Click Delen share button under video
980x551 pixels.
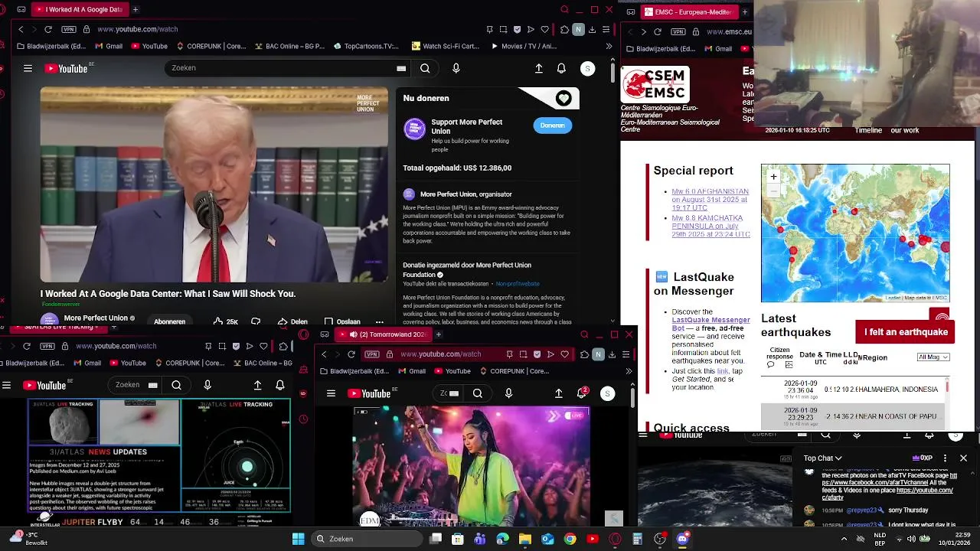point(292,321)
